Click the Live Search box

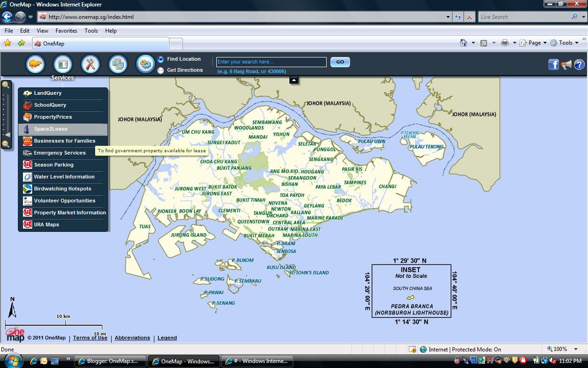[x=524, y=17]
